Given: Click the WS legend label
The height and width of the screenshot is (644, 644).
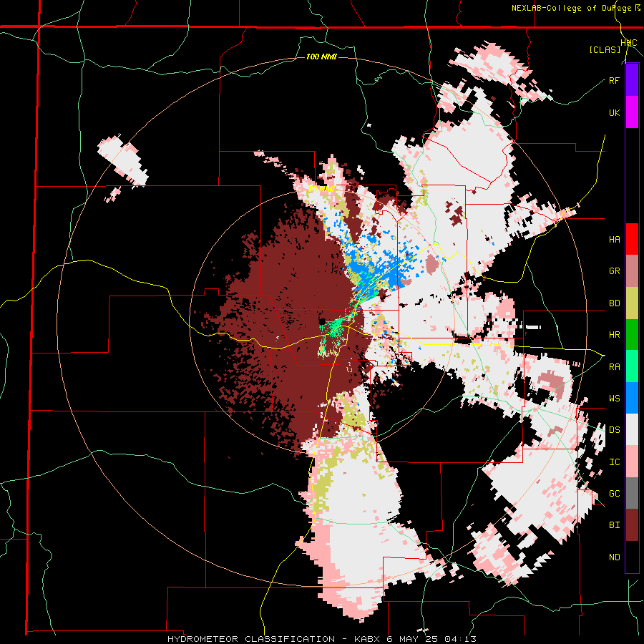Looking at the screenshot, I should click(x=615, y=399).
